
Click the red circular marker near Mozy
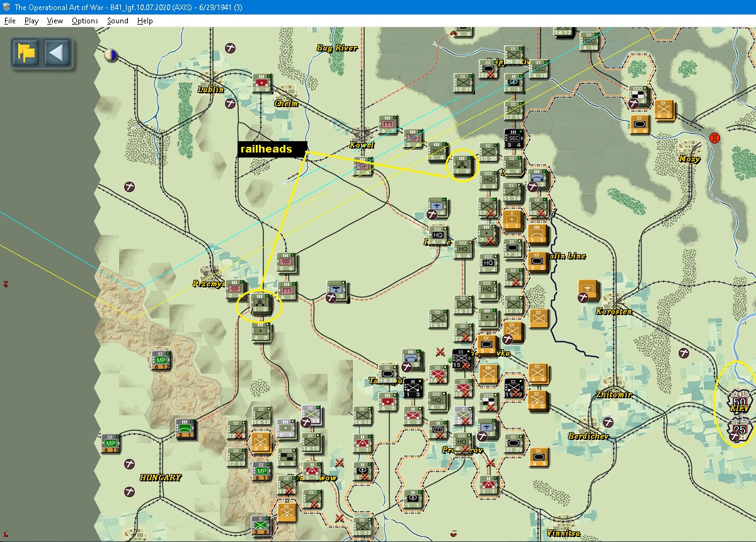714,138
